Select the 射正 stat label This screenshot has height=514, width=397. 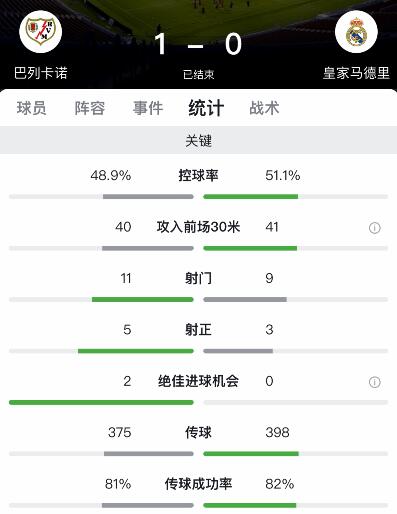pos(198,330)
